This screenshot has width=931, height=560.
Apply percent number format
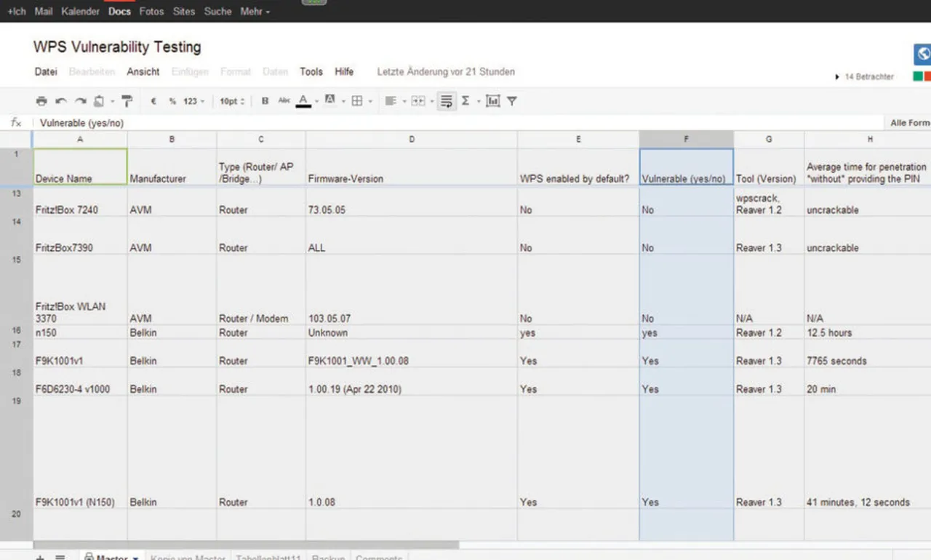click(172, 101)
